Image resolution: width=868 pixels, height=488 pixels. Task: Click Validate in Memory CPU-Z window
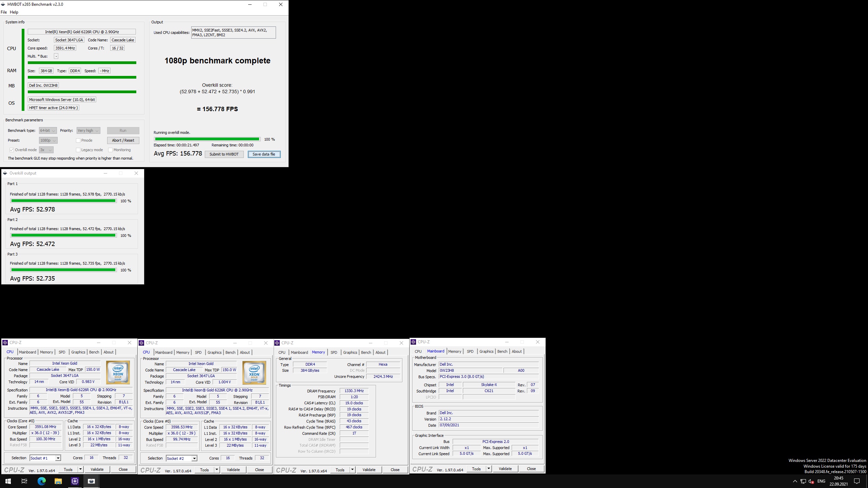click(369, 470)
